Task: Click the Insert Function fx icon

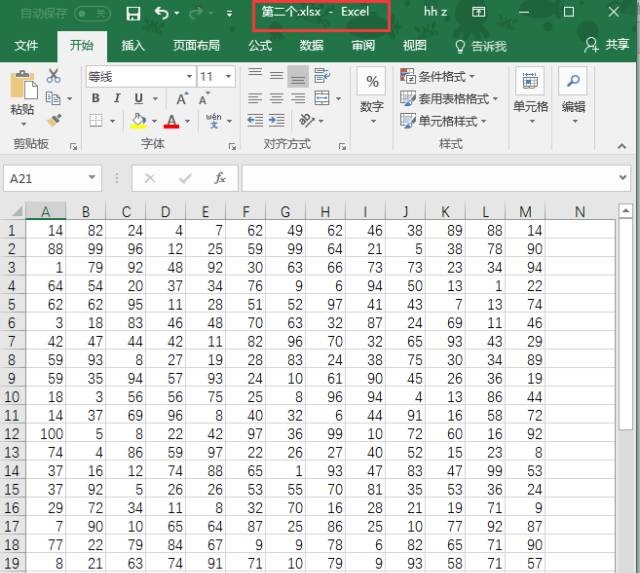Action: [220, 178]
